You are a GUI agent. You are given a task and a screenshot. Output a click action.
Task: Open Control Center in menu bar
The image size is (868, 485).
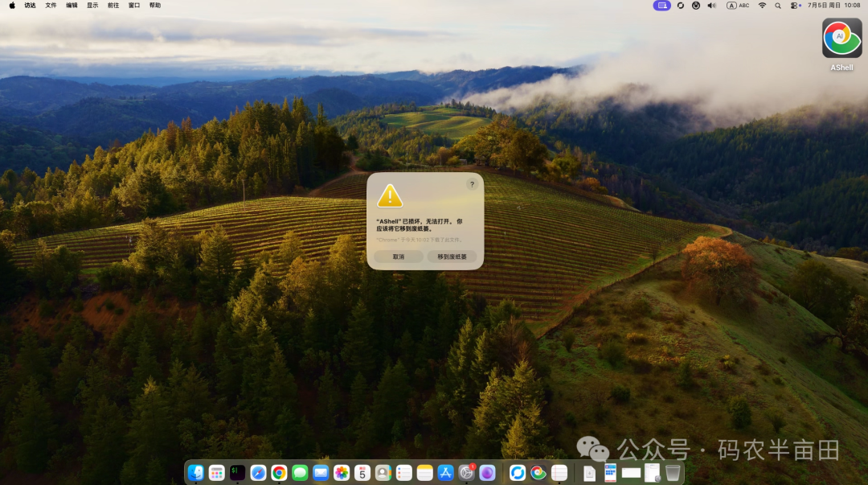[795, 6]
